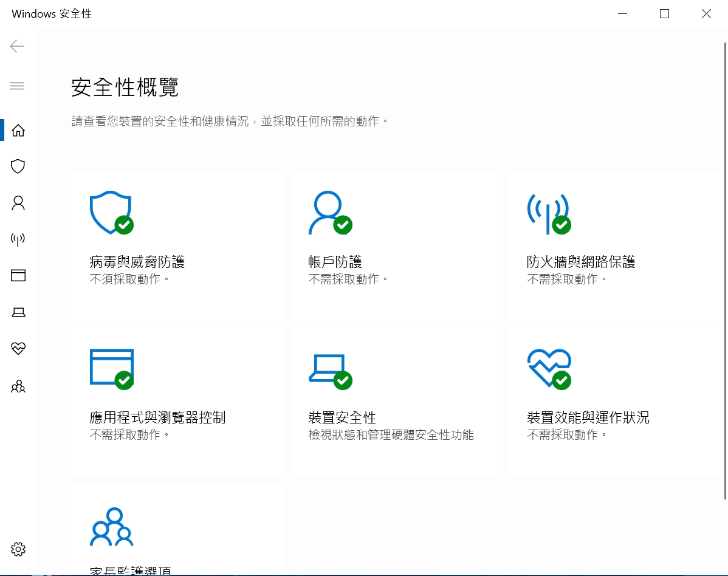Open the Home sidebar icon

point(18,131)
